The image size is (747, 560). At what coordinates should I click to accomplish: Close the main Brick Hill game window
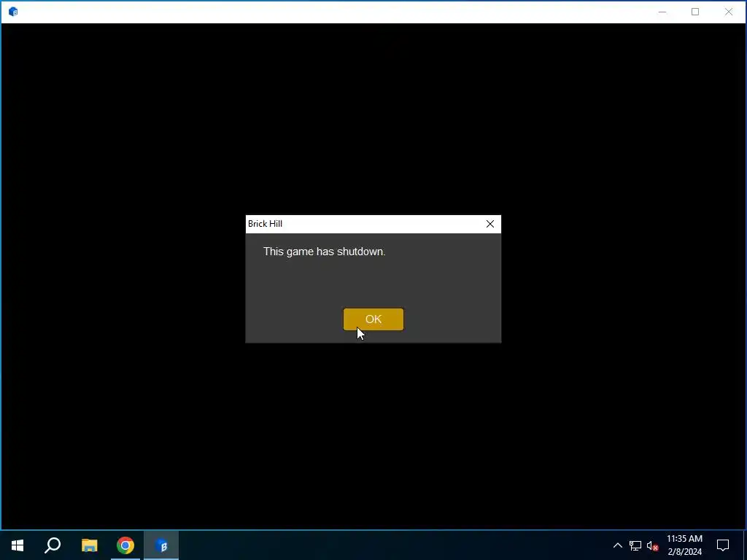tap(729, 12)
